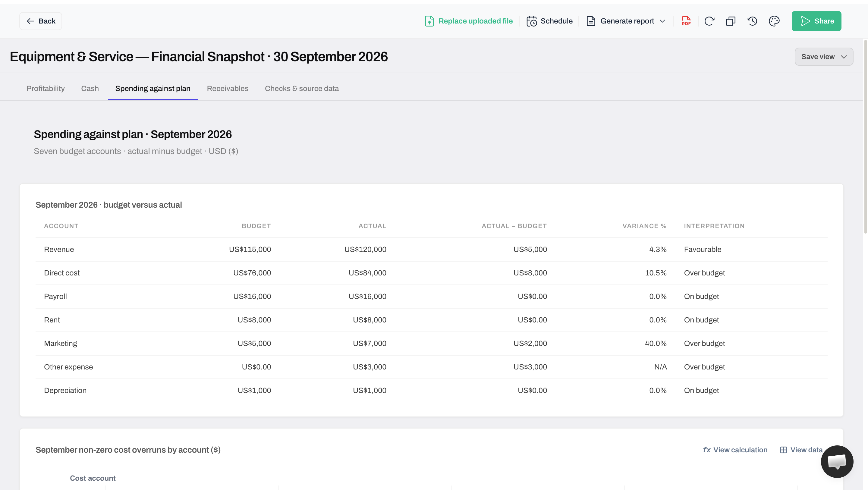Switch to the Profitability tab
The height and width of the screenshot is (490, 868).
point(46,88)
